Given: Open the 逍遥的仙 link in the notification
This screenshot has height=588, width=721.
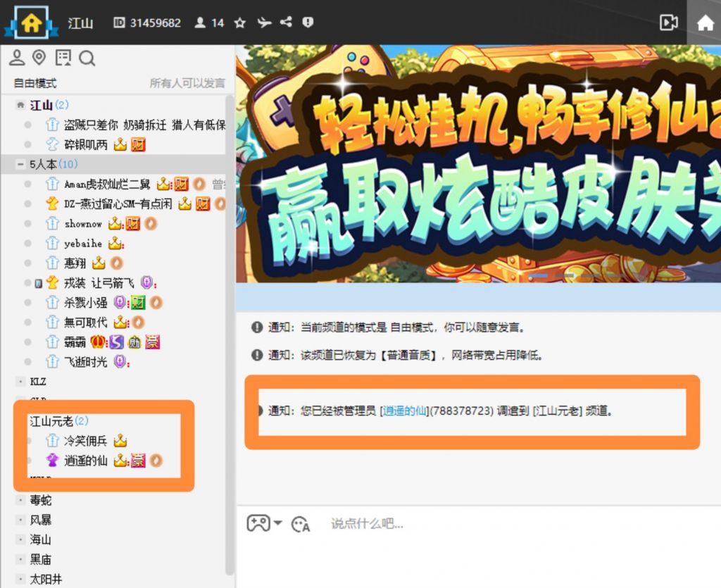Looking at the screenshot, I should pos(405,411).
